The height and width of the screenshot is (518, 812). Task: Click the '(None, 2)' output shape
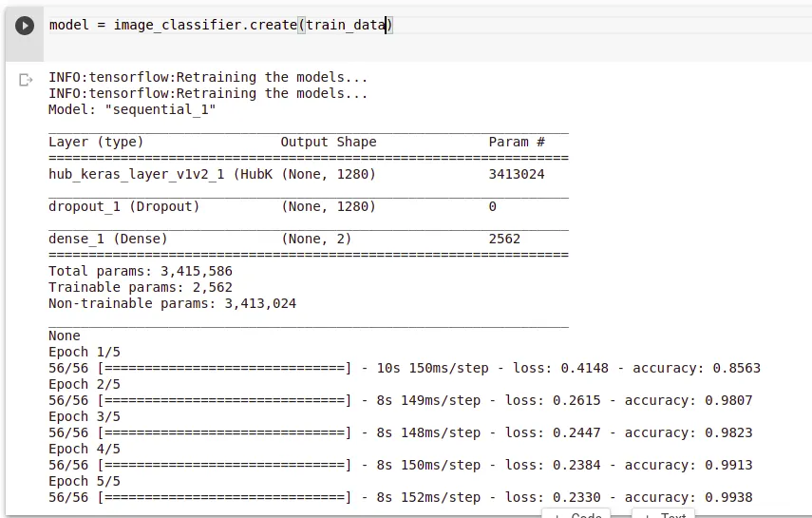point(316,239)
